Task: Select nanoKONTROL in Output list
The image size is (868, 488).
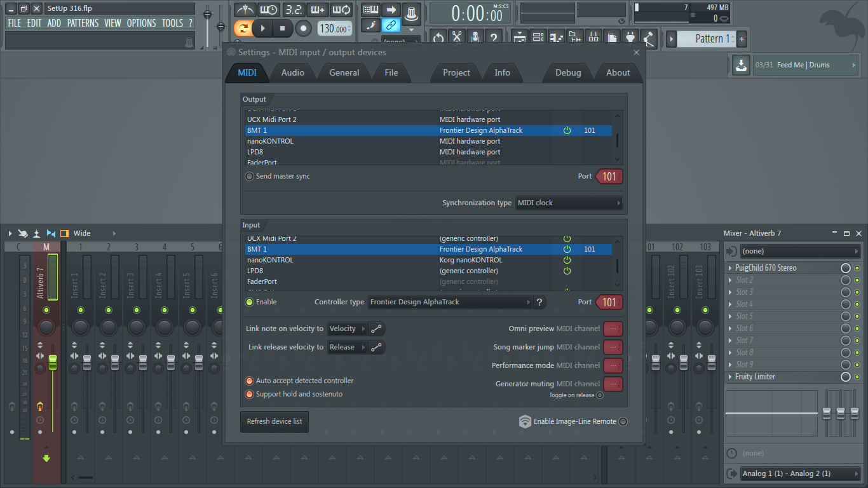Action: pyautogui.click(x=428, y=141)
